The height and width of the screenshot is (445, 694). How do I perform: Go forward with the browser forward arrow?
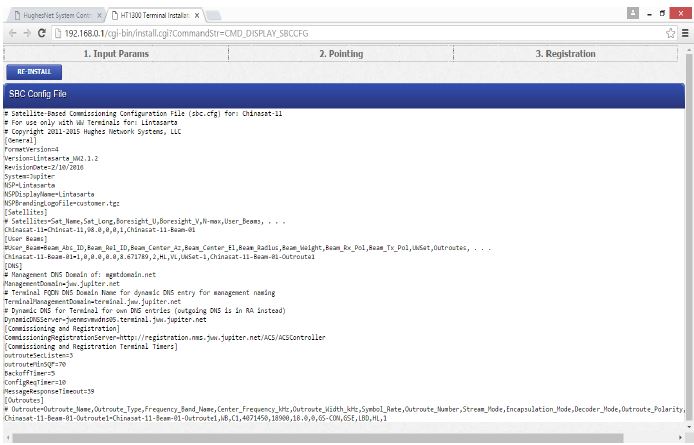click(27, 33)
